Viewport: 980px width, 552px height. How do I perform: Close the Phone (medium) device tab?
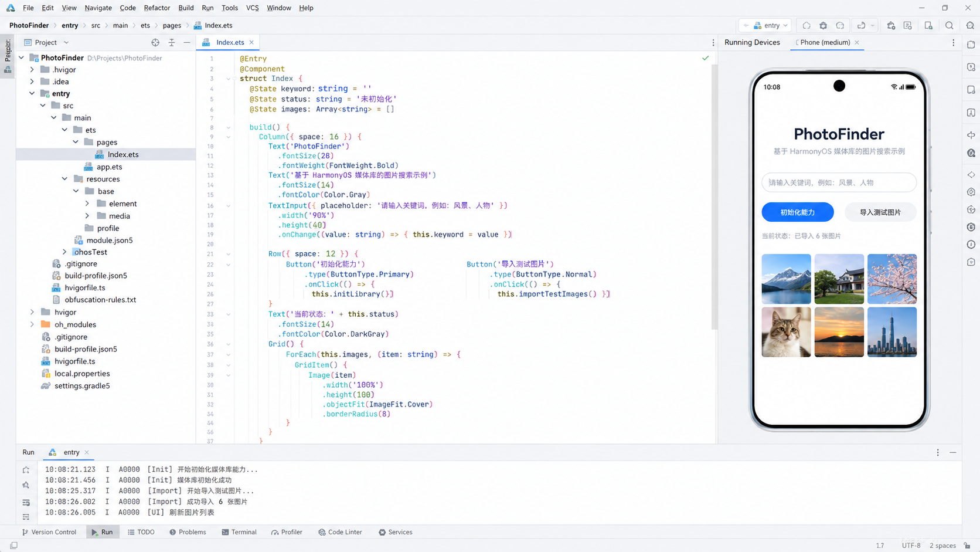coord(857,42)
